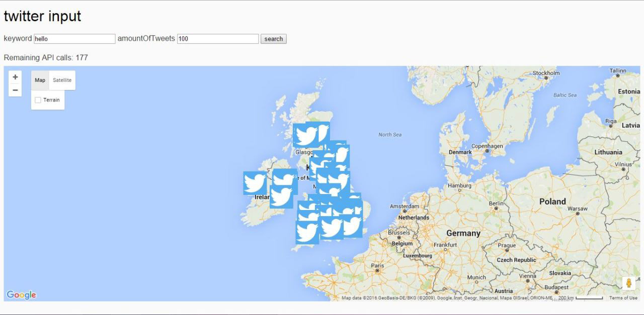Switch to Satellite view
The image size is (644, 315).
pyautogui.click(x=62, y=80)
